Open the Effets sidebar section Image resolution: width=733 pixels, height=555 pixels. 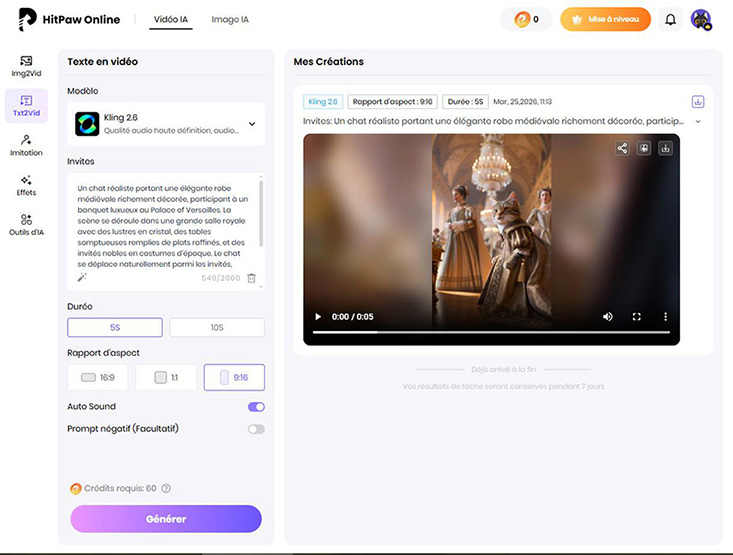point(26,185)
